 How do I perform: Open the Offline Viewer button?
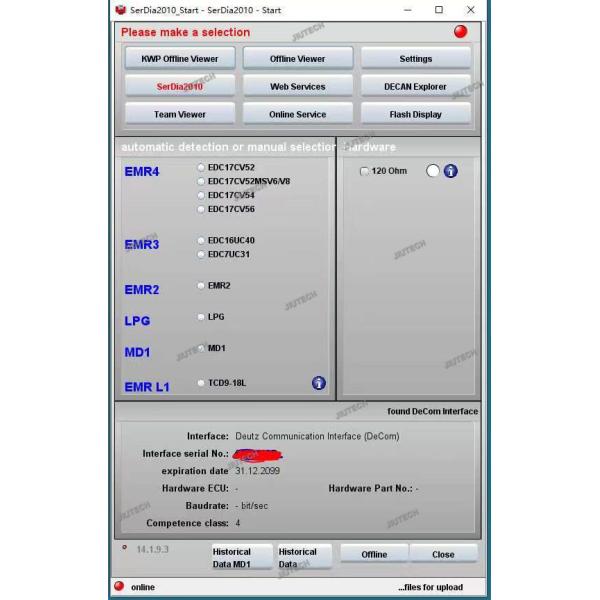click(298, 58)
